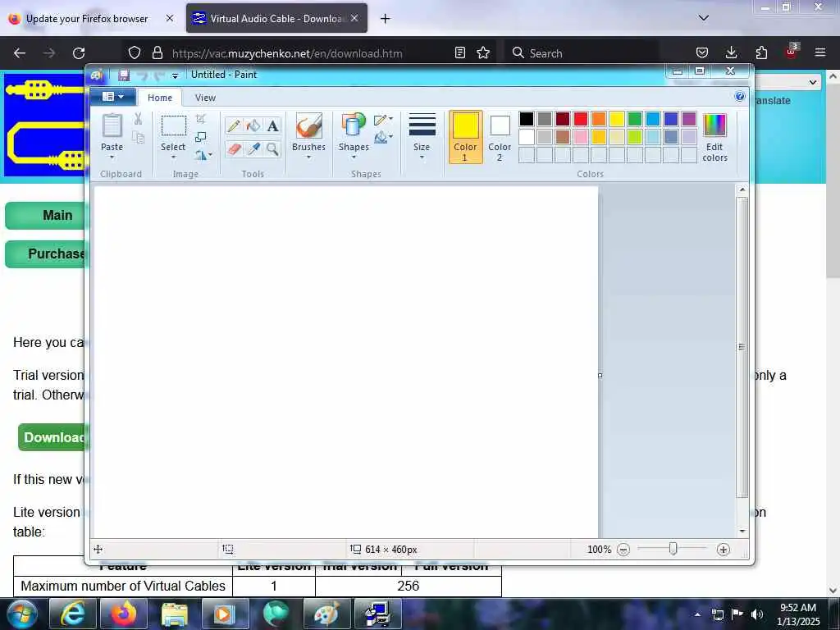The image size is (840, 630).
Task: Pick the red color swatch
Action: (x=581, y=119)
